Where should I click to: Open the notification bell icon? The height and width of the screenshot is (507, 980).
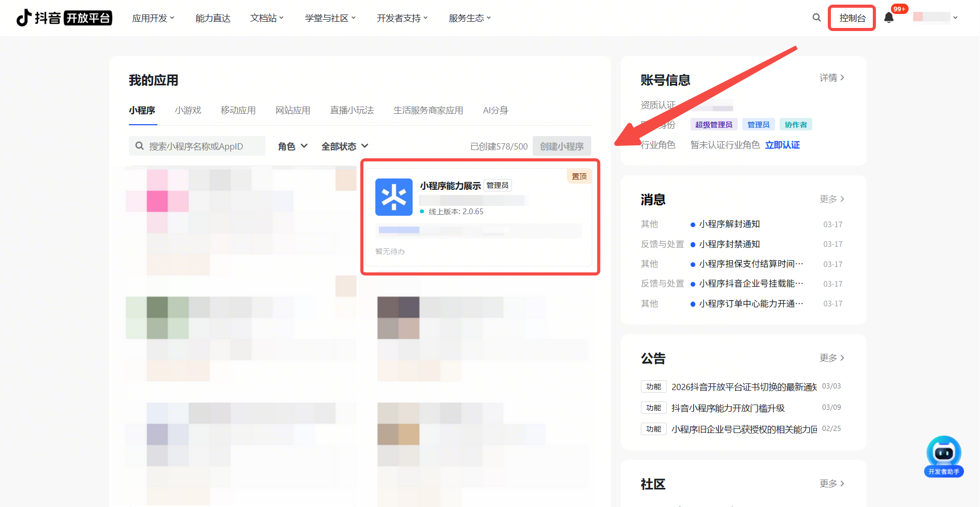click(x=889, y=18)
